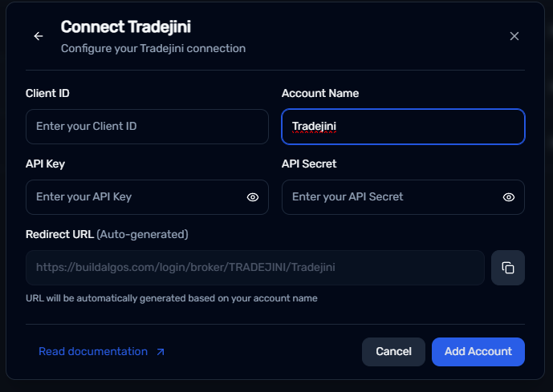553x392 pixels.
Task: Click the Account Name label
Action: click(x=320, y=93)
